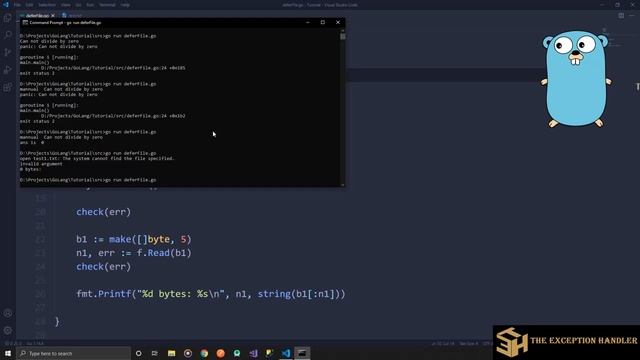Open the Selection menu in VS Code

(47, 5)
